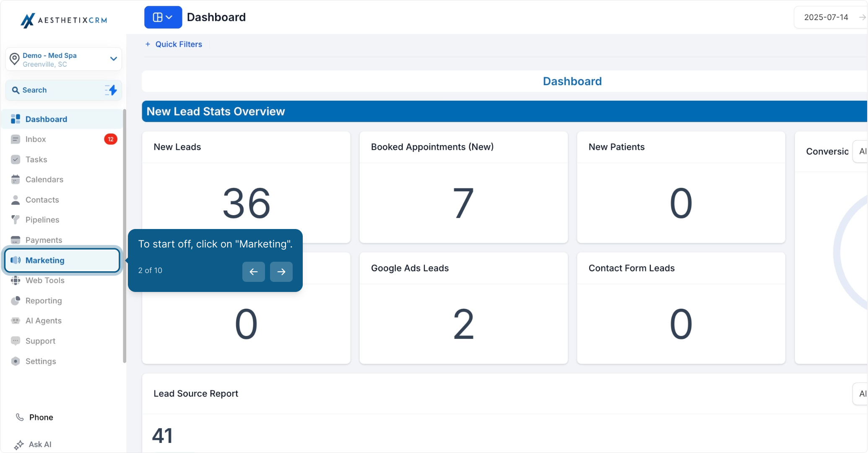Click the Payments card icon
This screenshot has height=453, width=868.
point(16,240)
